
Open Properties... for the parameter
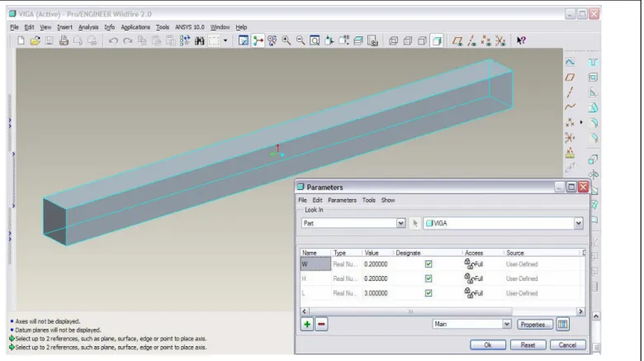tap(535, 325)
